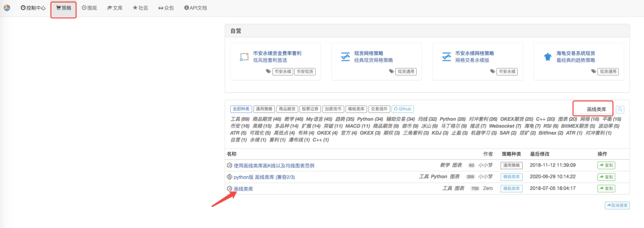Click the 币安永续网格策略 card icon
The width and height of the screenshot is (644, 228).
tap(447, 57)
